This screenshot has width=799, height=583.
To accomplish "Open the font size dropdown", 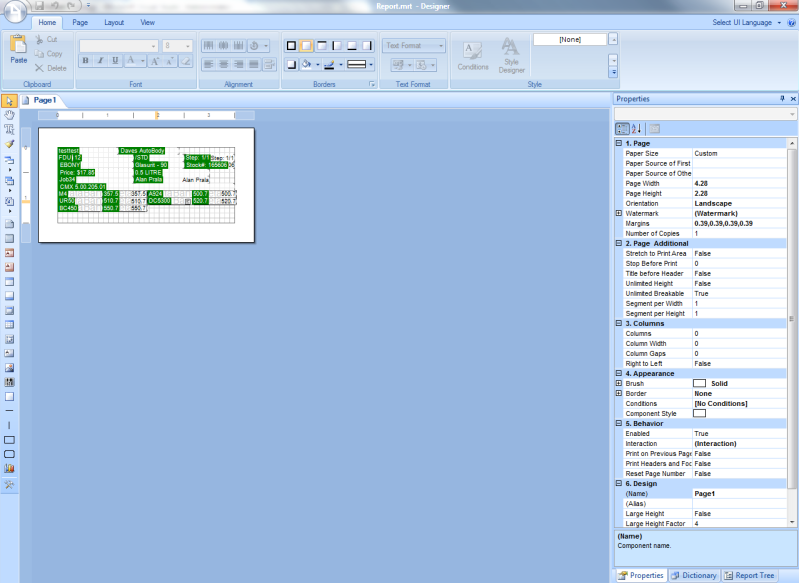I will click(188, 46).
